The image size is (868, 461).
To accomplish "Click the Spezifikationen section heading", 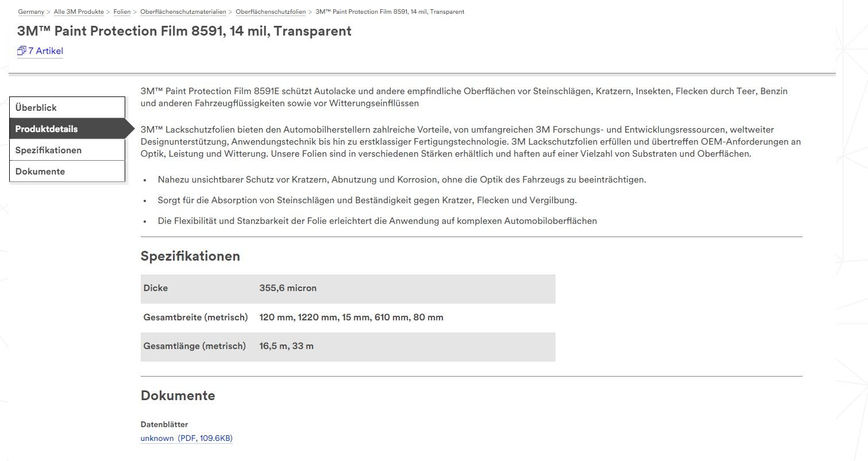I will click(190, 256).
